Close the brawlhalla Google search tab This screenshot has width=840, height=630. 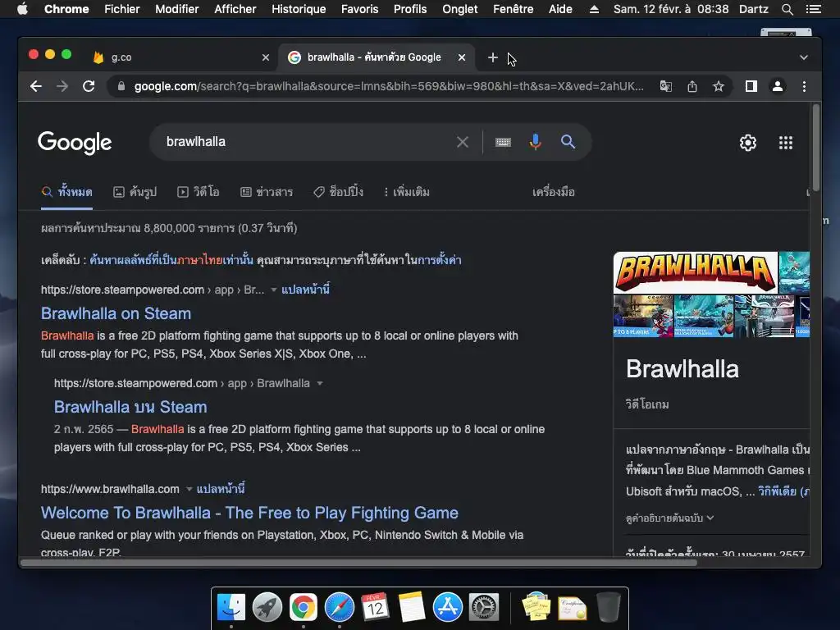462,57
